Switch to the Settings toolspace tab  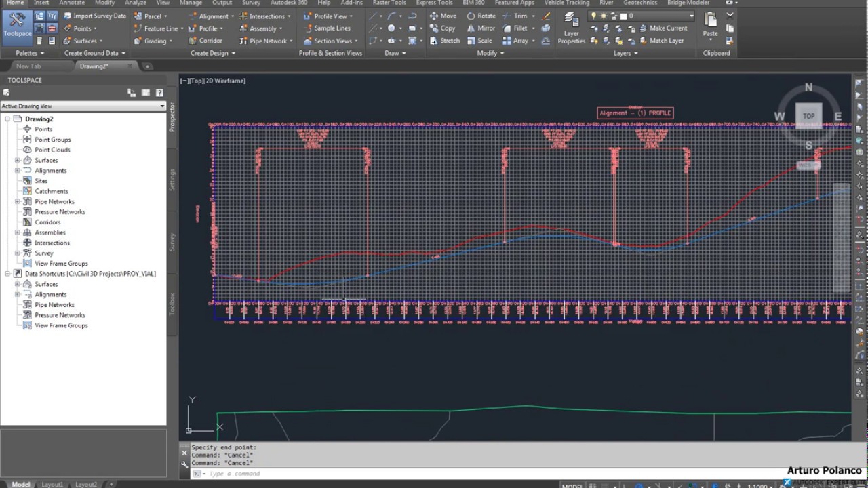(x=172, y=180)
